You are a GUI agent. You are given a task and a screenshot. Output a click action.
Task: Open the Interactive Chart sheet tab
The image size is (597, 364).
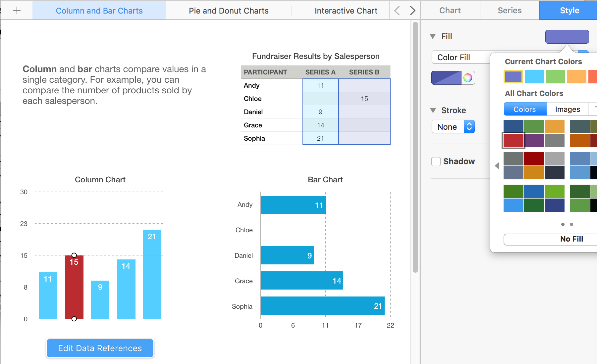click(346, 11)
